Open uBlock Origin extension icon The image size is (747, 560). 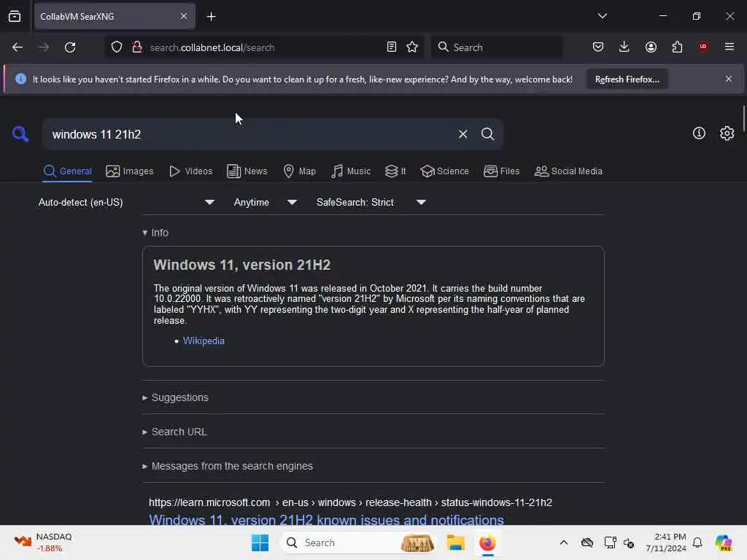click(x=703, y=46)
